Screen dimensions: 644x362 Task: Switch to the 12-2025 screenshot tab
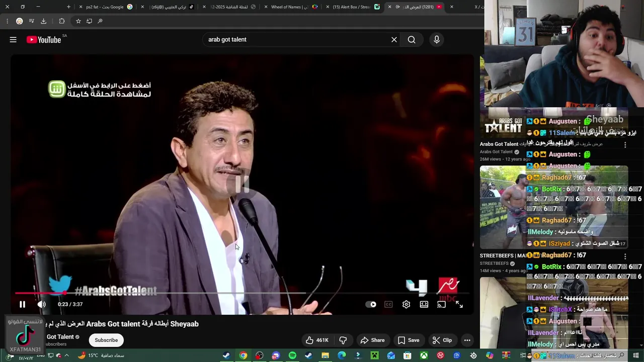coord(230,7)
